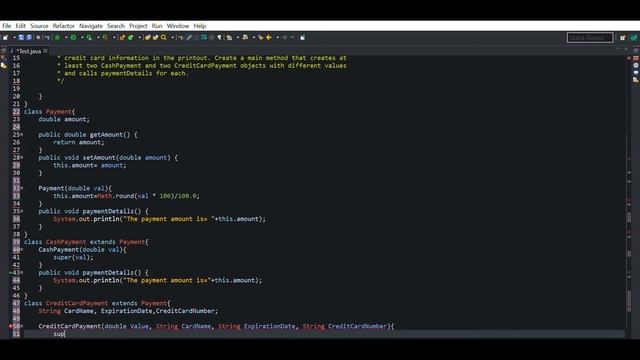
Task: Click the New file toolbar icon
Action: tap(5, 38)
